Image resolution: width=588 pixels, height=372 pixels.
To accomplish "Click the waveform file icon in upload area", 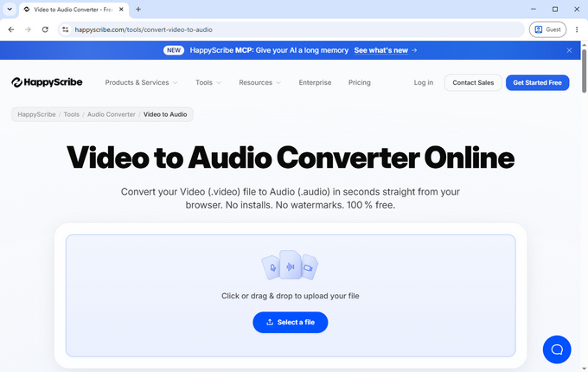I will 291,265.
